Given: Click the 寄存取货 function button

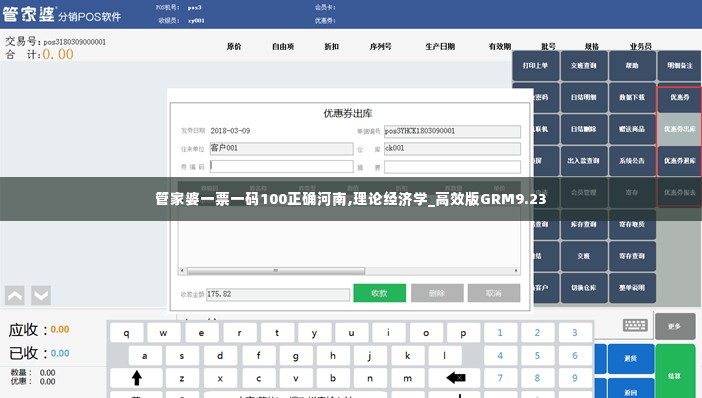Looking at the screenshot, I should coord(632,224).
